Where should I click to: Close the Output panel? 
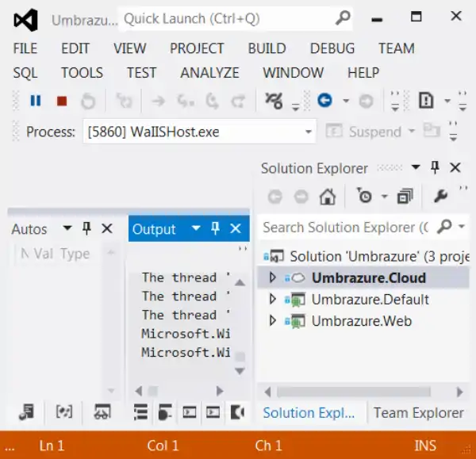click(x=236, y=228)
